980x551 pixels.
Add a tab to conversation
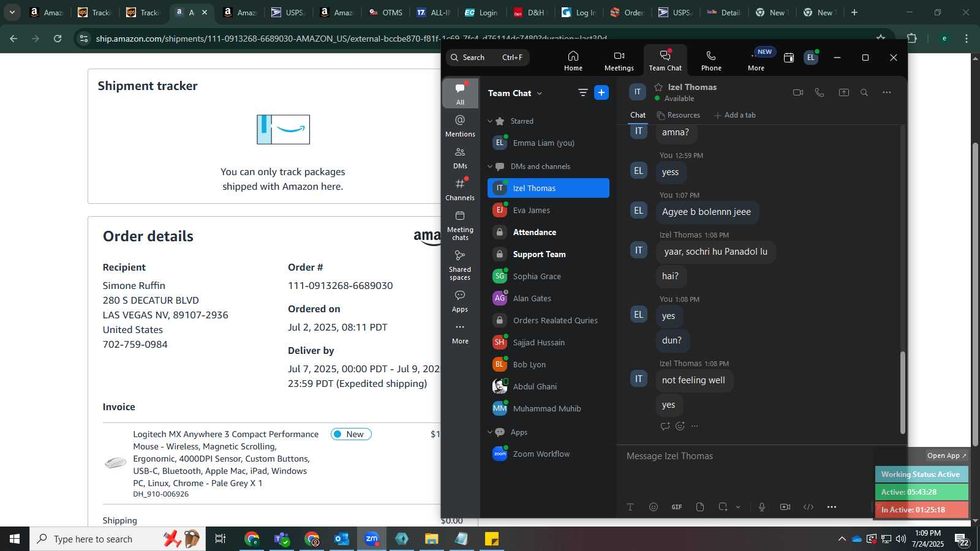click(x=735, y=115)
